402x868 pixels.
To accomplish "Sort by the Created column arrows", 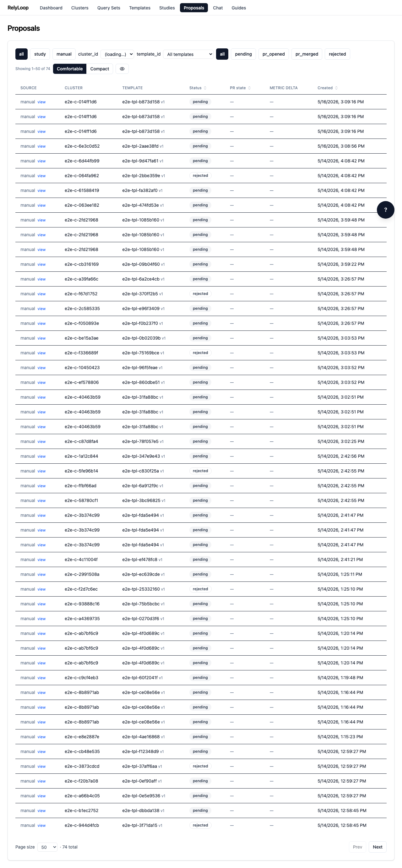I will [336, 88].
